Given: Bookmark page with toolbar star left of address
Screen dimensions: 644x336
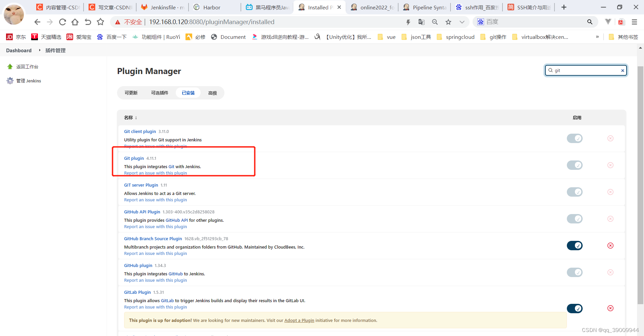Looking at the screenshot, I should 100,22.
